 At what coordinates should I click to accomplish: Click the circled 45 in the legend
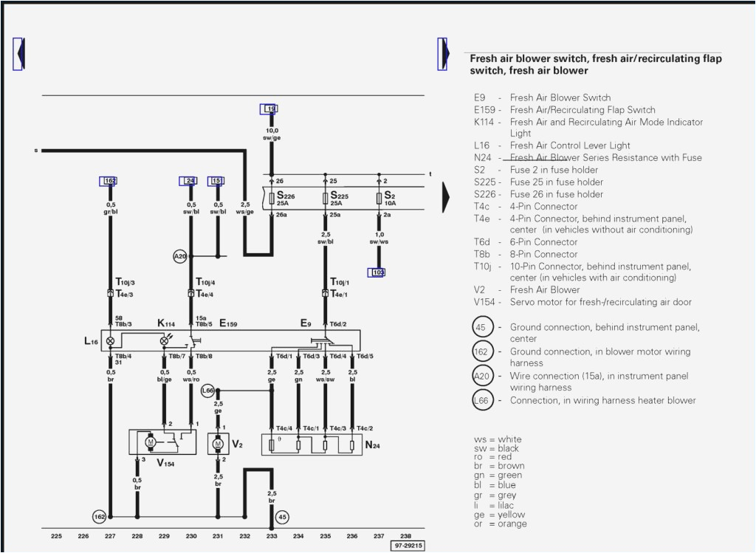tap(481, 327)
